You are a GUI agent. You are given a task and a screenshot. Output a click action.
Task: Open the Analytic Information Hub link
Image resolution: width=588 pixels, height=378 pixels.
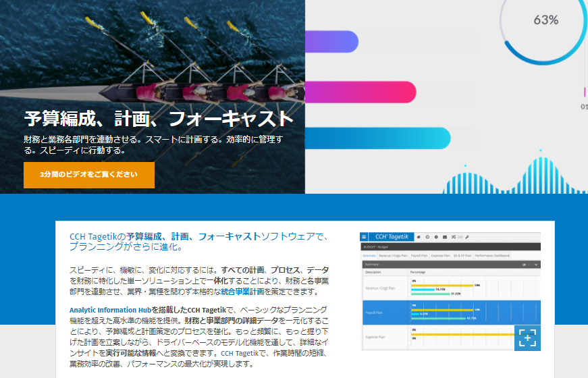110,310
